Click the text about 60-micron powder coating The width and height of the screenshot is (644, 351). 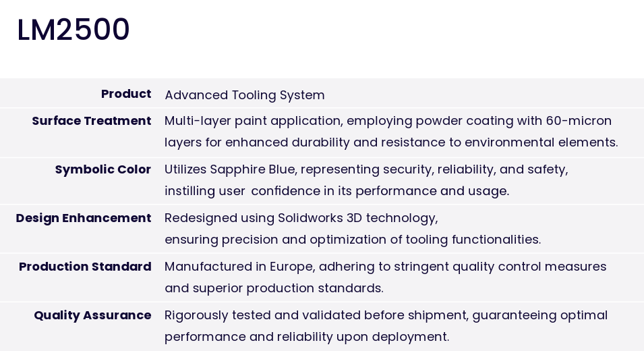tap(388, 121)
